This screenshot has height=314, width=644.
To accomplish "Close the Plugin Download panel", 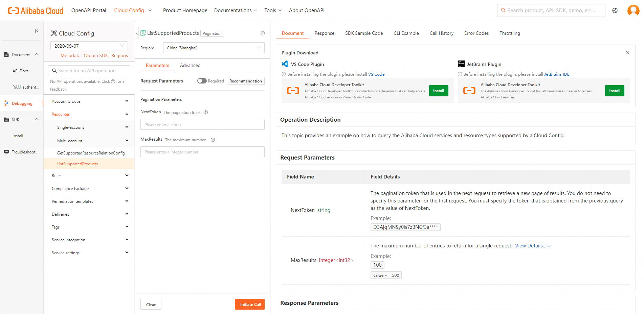I will pyautogui.click(x=627, y=53).
